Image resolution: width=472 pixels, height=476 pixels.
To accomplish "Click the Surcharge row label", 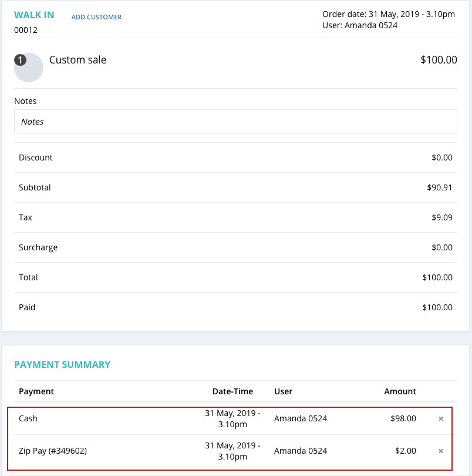I will (x=38, y=247).
